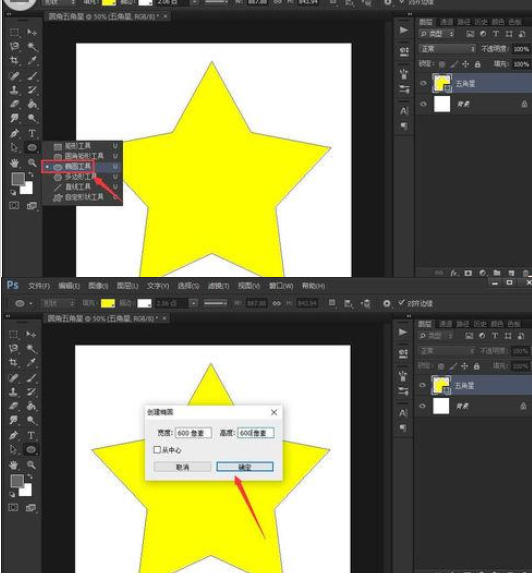
Task: Close the 创建椭圆 dialog with its X
Action: click(274, 412)
